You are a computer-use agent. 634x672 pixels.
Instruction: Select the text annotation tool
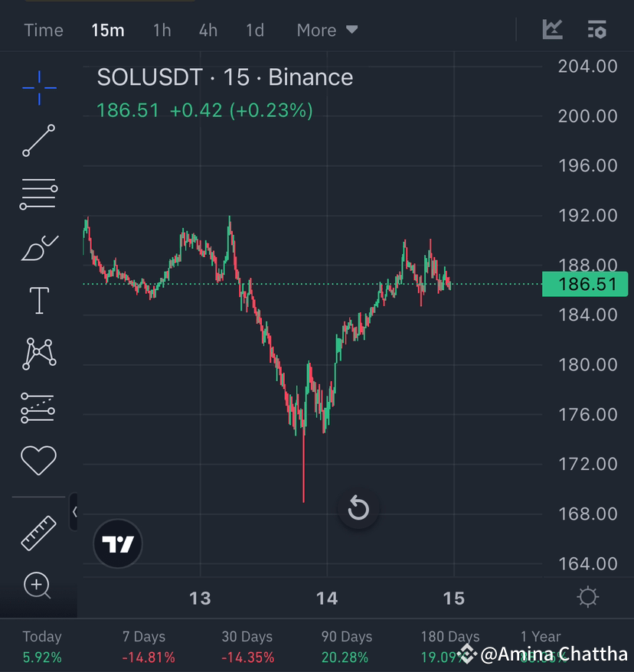pyautogui.click(x=38, y=300)
